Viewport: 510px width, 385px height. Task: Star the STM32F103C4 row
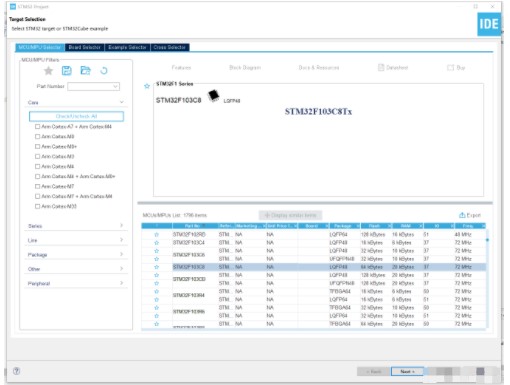(156, 243)
